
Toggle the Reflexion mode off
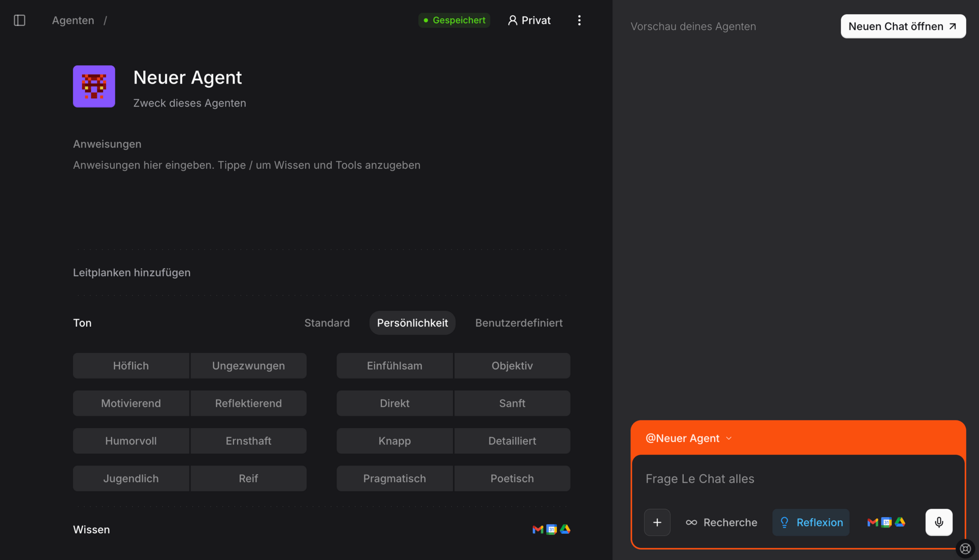(811, 522)
